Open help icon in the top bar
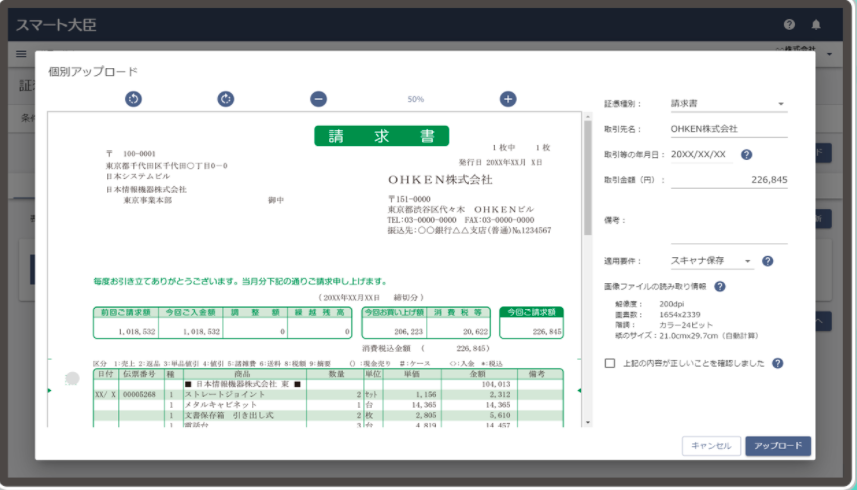The image size is (857, 490). tap(789, 24)
